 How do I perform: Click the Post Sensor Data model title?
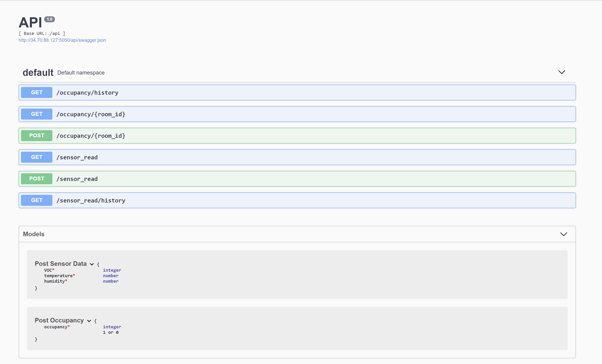61,264
